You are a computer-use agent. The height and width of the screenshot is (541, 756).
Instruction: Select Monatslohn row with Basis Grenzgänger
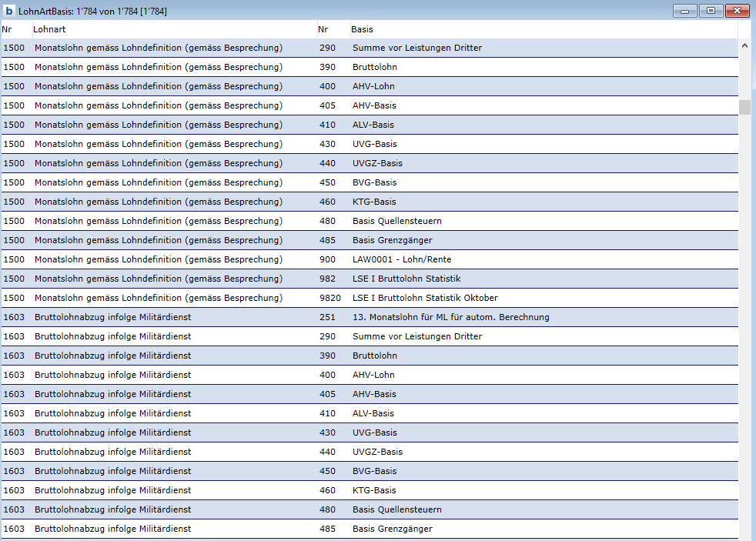coord(158,240)
